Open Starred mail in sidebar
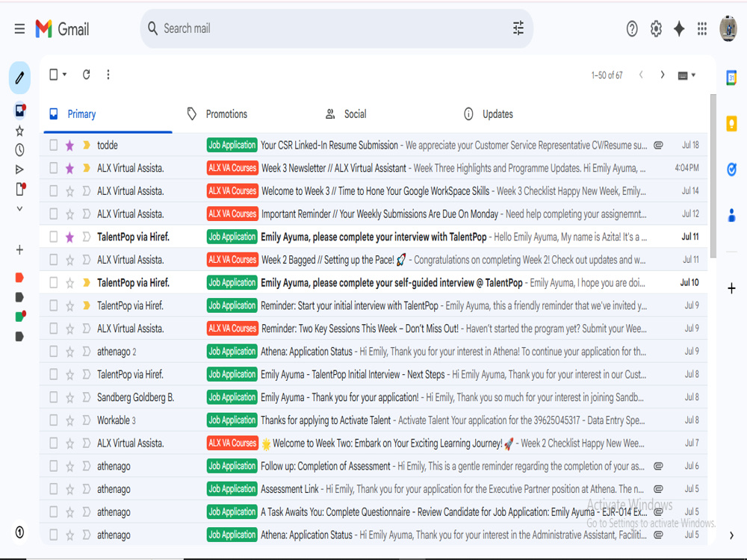 coord(19,131)
